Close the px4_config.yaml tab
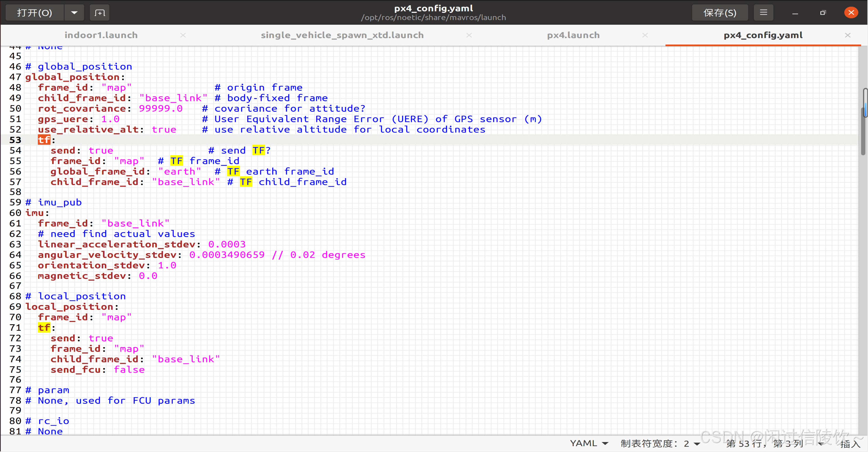Viewport: 868px width, 452px height. point(848,35)
